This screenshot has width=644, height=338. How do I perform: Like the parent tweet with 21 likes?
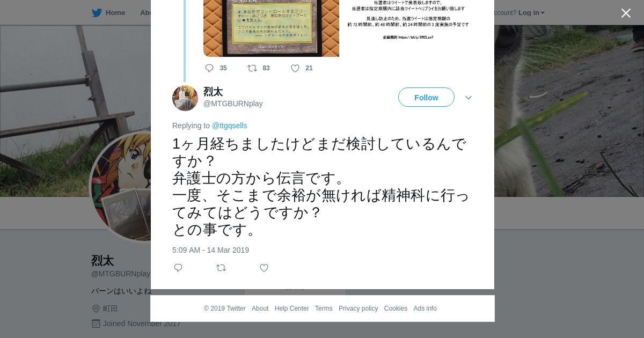tap(295, 68)
